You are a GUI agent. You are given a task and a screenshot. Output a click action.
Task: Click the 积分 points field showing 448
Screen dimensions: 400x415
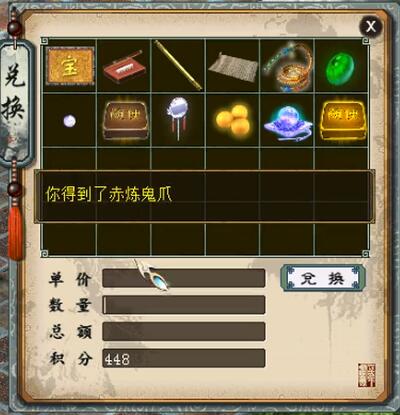tap(184, 358)
